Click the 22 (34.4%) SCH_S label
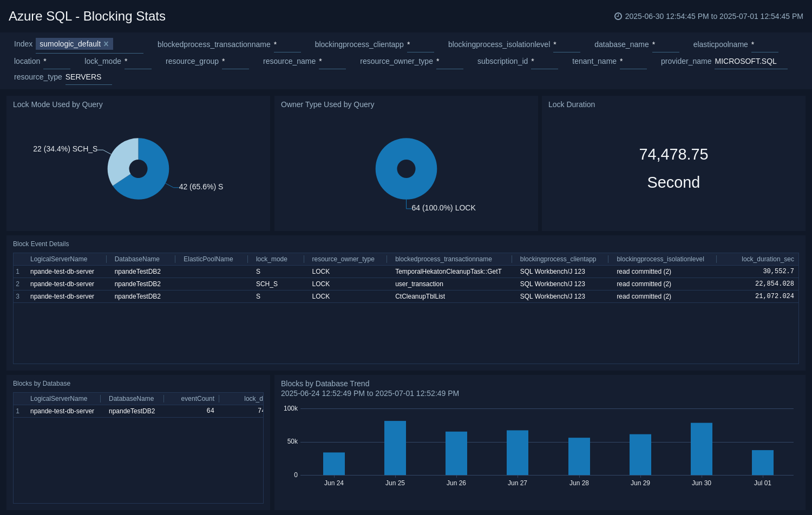The width and height of the screenshot is (812, 515). pos(66,149)
